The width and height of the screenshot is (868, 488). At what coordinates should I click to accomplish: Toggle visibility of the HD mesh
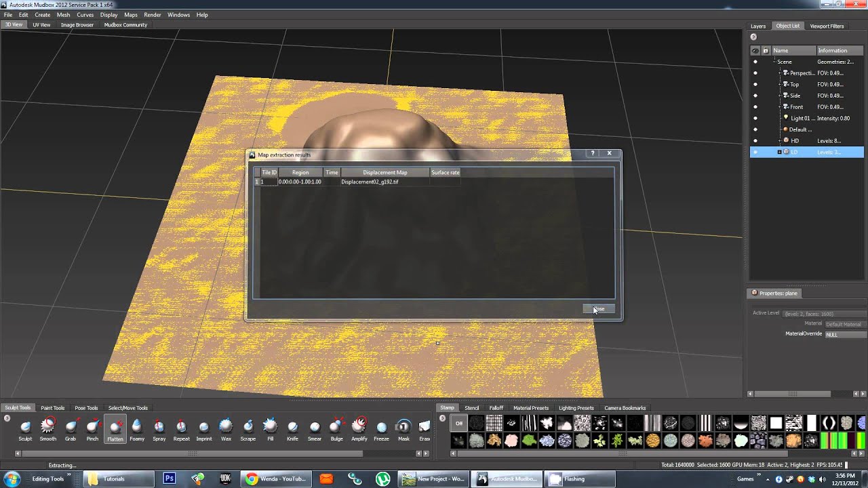755,140
